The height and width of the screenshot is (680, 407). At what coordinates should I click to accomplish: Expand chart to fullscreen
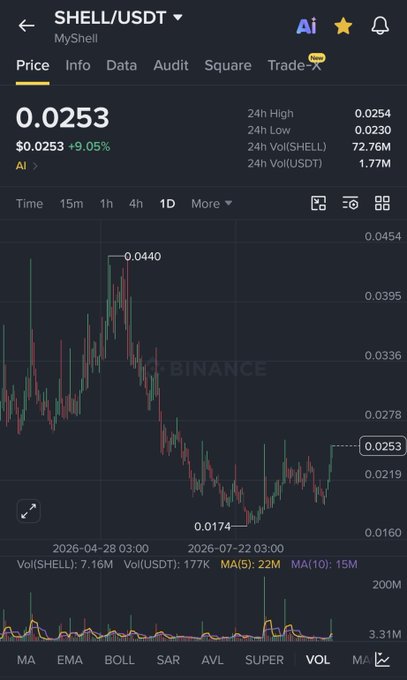click(x=29, y=511)
